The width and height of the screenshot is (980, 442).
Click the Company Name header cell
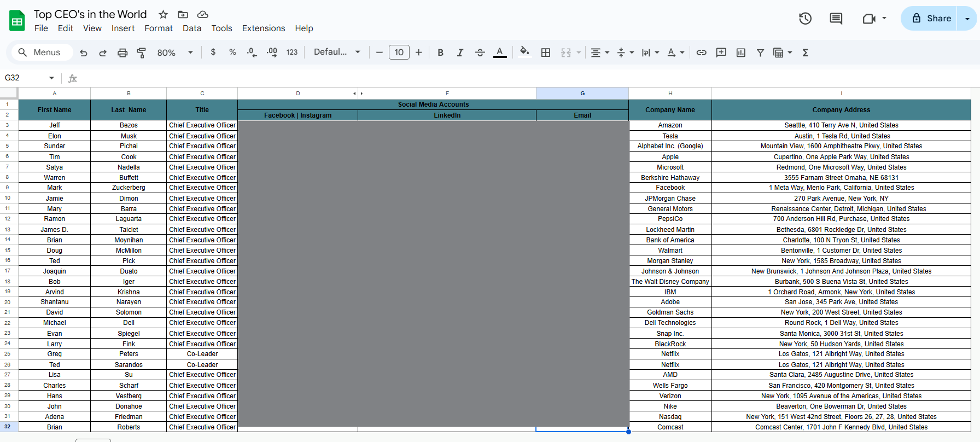[x=670, y=110]
